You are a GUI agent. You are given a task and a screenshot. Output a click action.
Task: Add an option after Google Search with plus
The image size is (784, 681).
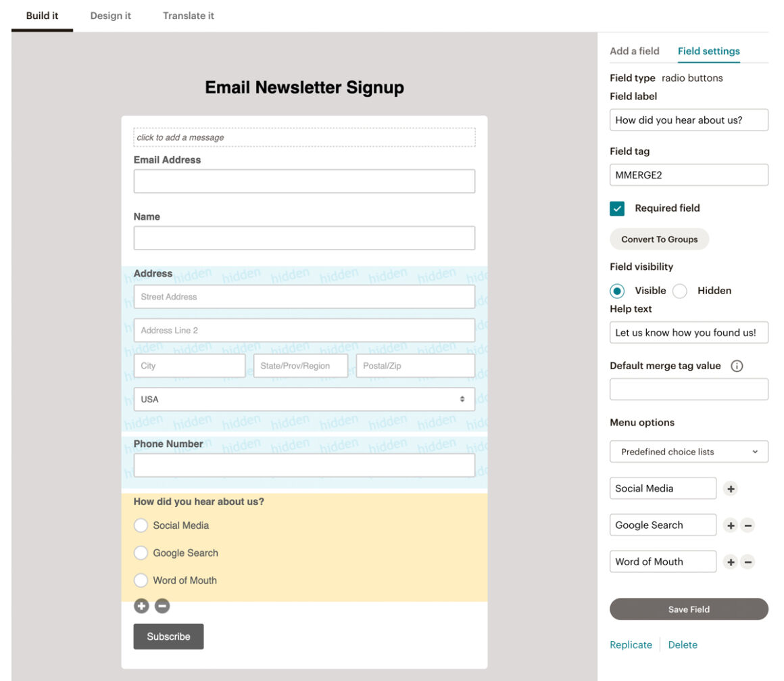click(731, 525)
